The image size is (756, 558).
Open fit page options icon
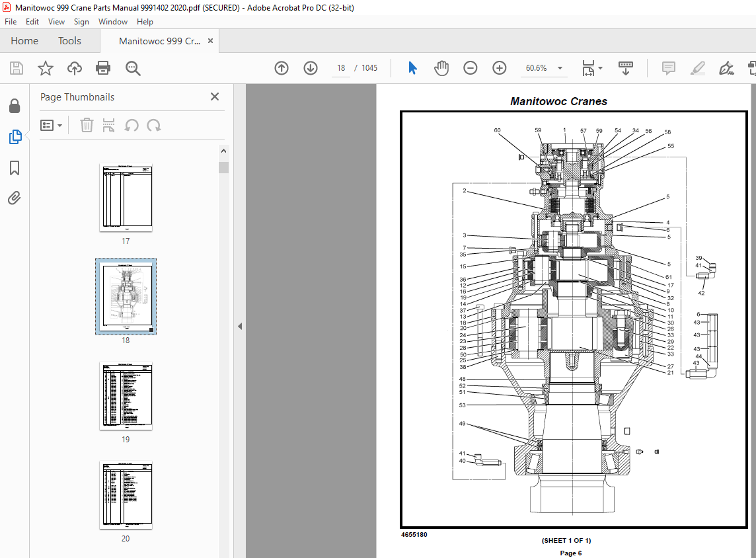(x=588, y=68)
